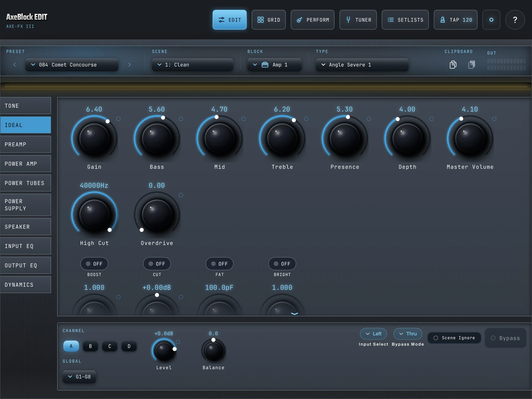The image size is (532, 399).
Task: Toggle the BOOST switch on
Action: pos(94,264)
